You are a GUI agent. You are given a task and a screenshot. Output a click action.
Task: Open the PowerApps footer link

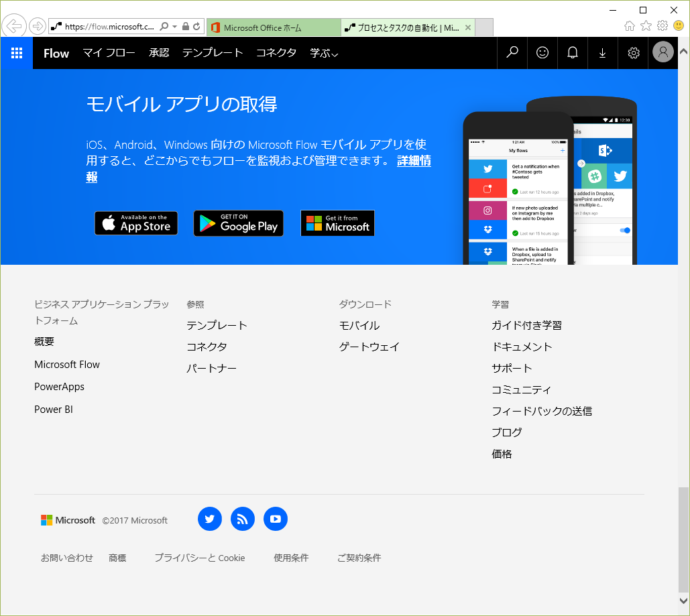[x=59, y=387]
